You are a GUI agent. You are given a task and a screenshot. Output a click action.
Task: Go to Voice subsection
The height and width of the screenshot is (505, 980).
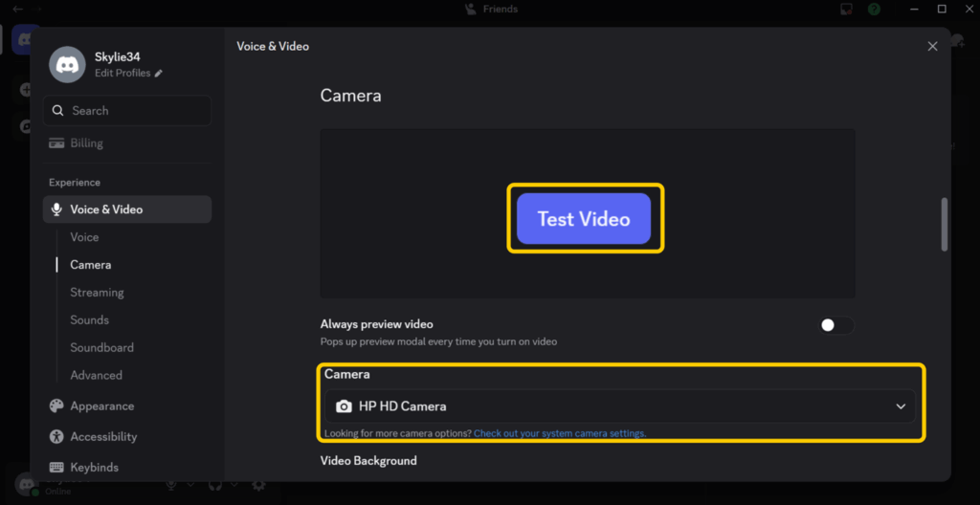tap(84, 237)
